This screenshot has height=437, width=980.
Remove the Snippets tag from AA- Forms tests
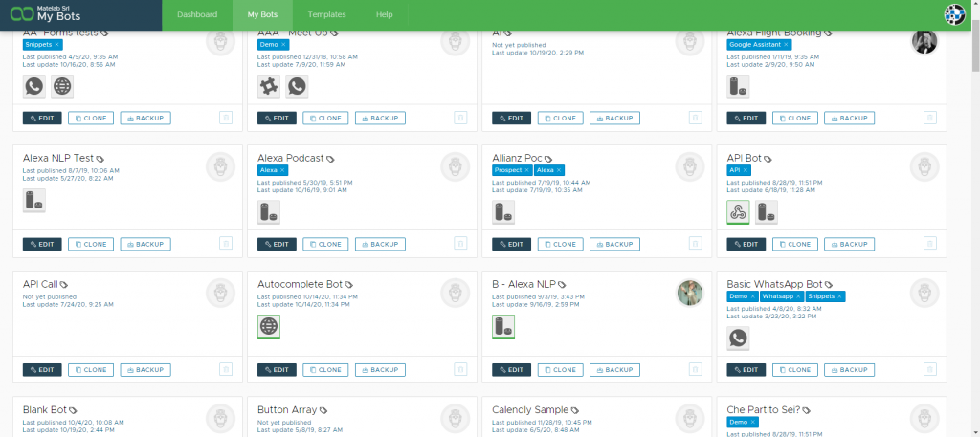56,45
